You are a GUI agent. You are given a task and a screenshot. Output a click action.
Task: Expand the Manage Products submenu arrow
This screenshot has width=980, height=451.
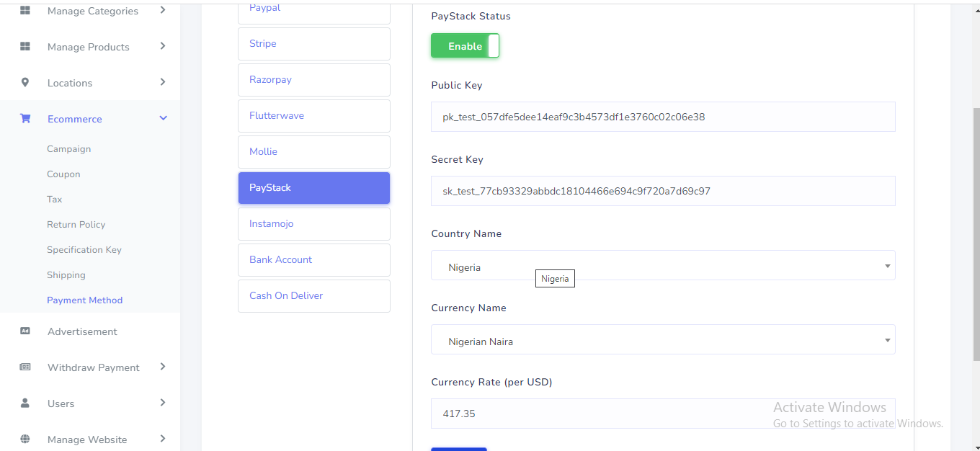[x=163, y=47]
